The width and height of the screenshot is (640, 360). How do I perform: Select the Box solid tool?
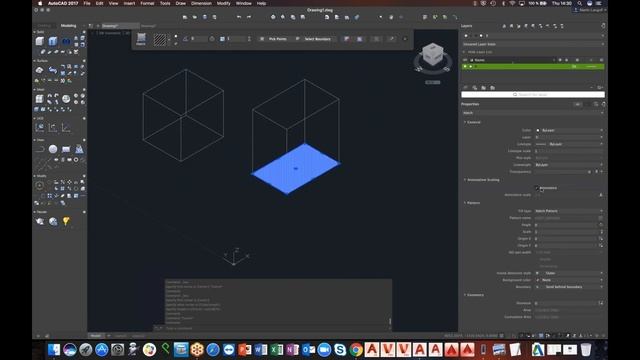(40, 41)
